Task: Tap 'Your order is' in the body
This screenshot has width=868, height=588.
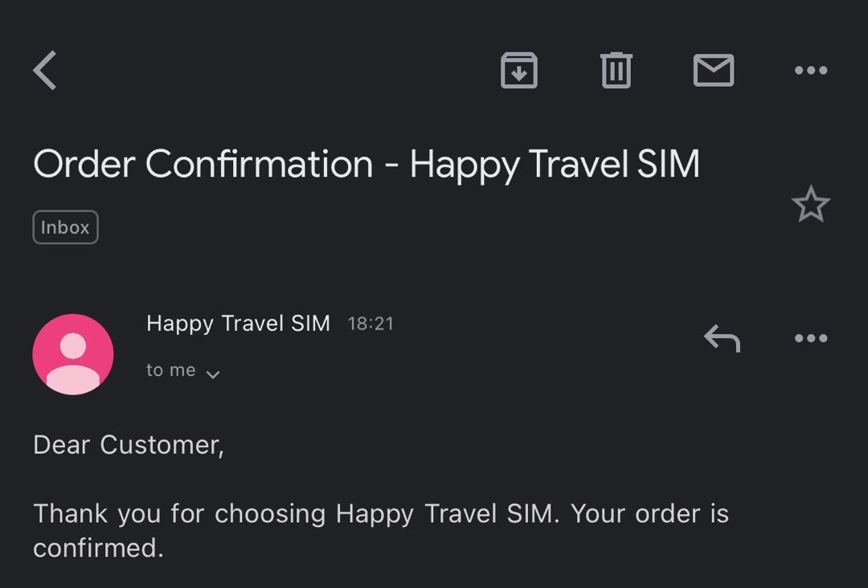Action: 650,514
